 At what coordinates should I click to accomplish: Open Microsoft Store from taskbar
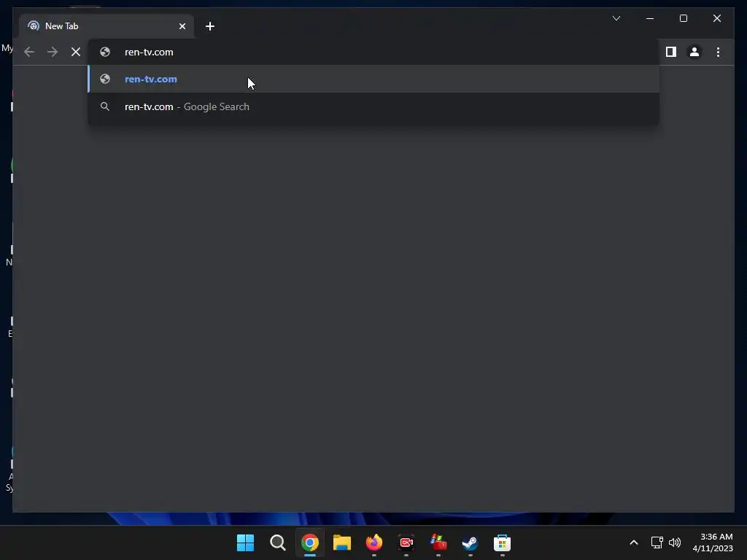(502, 542)
